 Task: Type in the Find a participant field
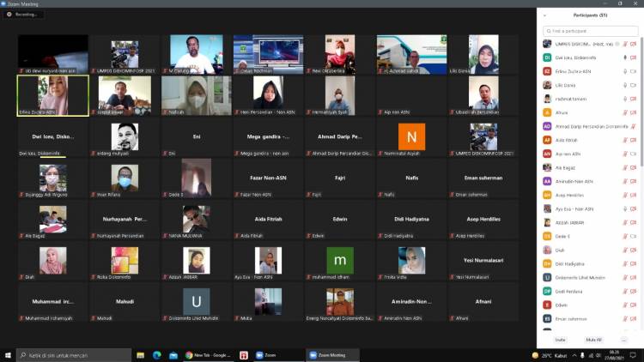(592, 30)
